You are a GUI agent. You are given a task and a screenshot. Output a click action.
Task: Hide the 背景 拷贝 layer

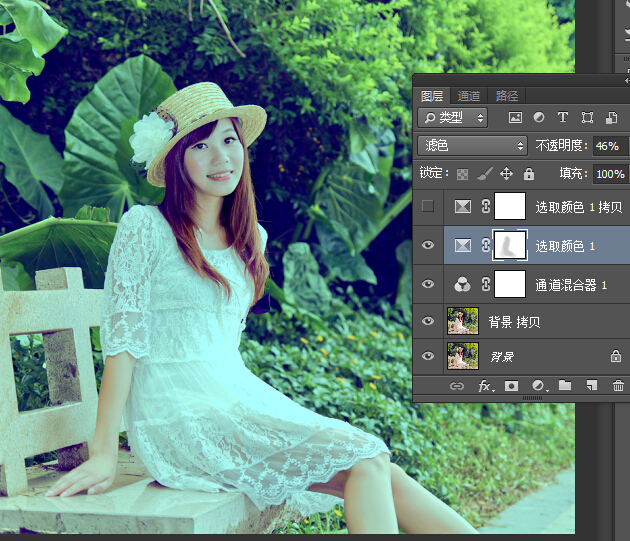point(428,321)
